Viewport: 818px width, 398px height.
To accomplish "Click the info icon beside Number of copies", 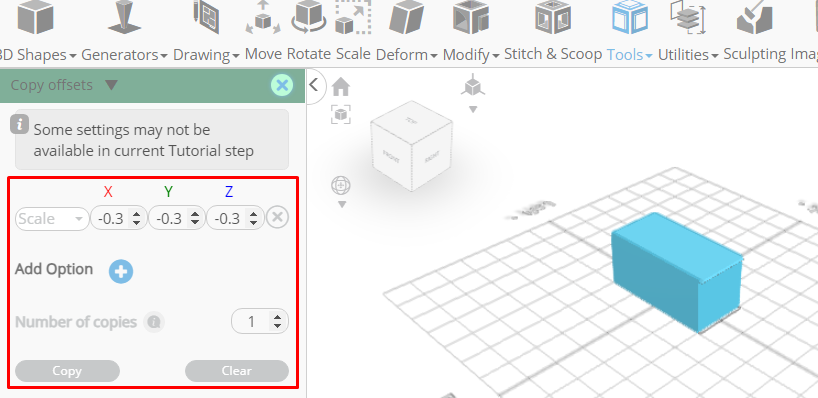I will (153, 322).
